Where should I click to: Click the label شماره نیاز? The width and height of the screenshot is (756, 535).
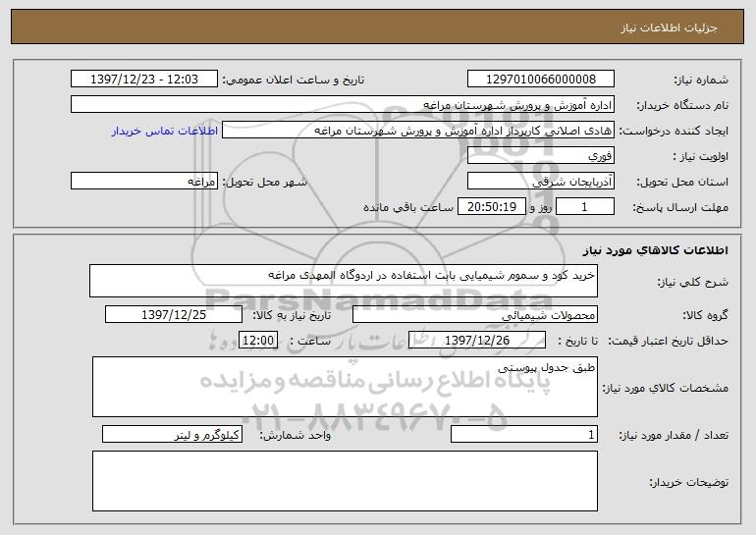701,80
